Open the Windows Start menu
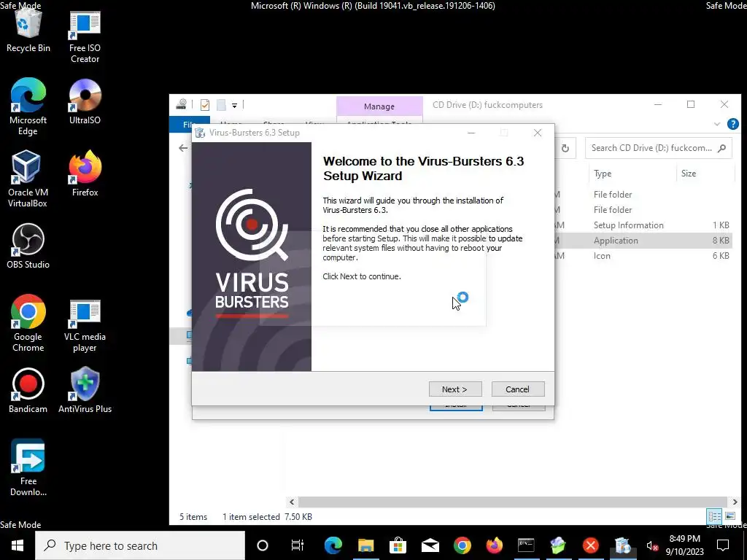This screenshot has width=747, height=560. [x=18, y=545]
